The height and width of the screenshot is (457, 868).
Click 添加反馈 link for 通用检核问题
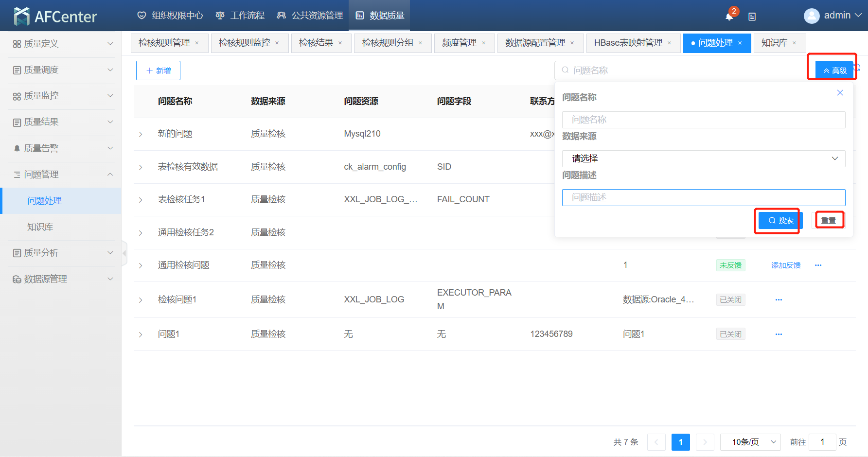[x=785, y=265]
